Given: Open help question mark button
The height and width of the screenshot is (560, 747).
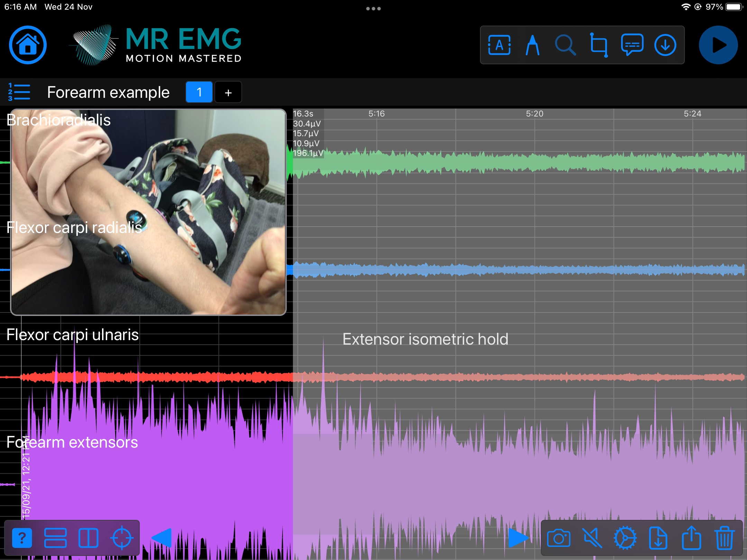Looking at the screenshot, I should click(22, 538).
